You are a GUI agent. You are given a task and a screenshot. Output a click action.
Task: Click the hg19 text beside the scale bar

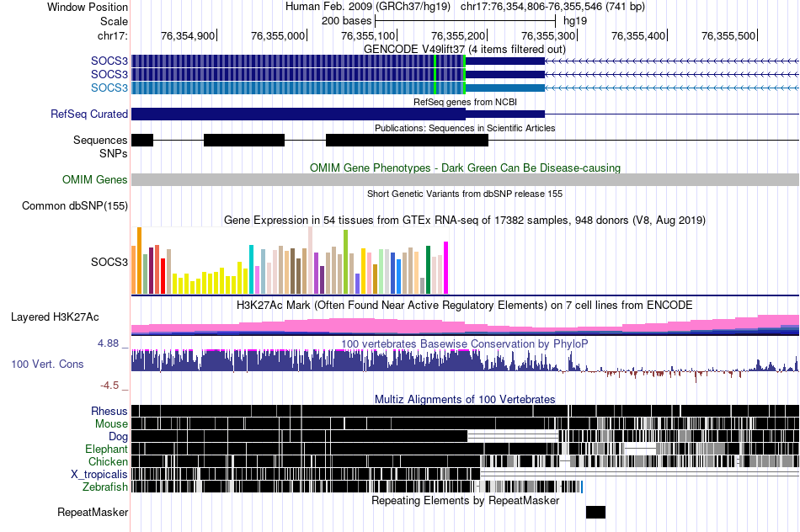click(575, 21)
